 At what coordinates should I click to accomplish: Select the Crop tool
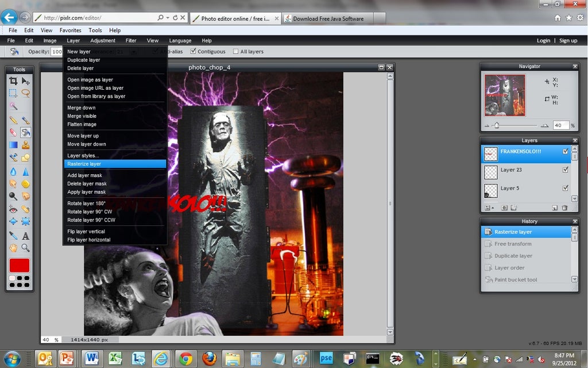coord(13,80)
